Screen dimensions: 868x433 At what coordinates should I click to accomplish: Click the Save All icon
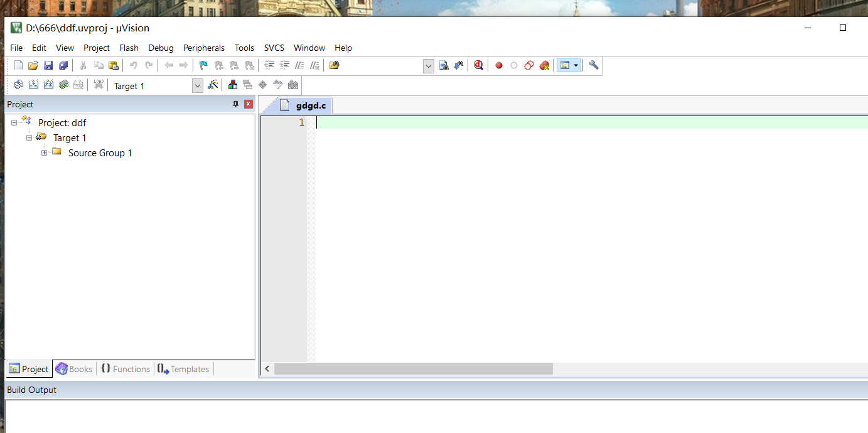[x=63, y=65]
